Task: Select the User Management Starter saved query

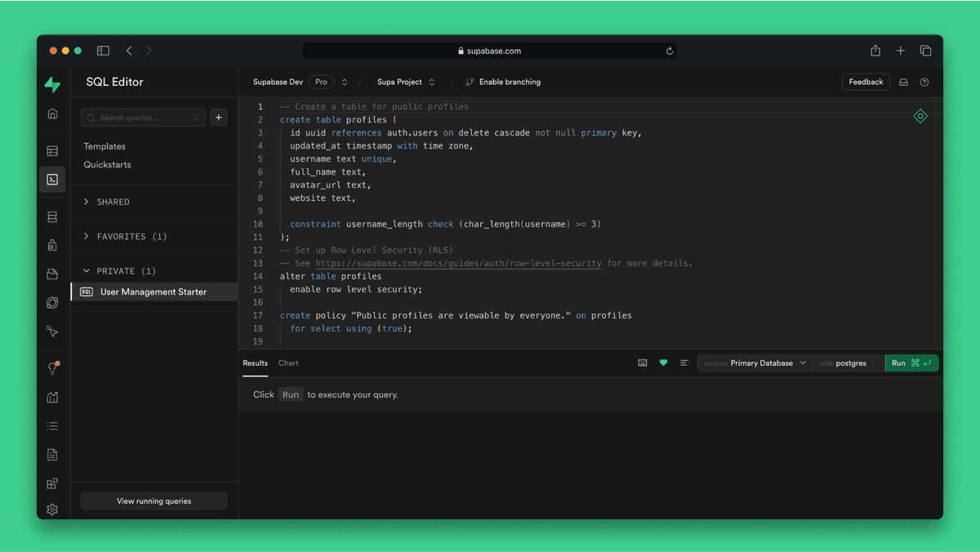Action: 154,291
